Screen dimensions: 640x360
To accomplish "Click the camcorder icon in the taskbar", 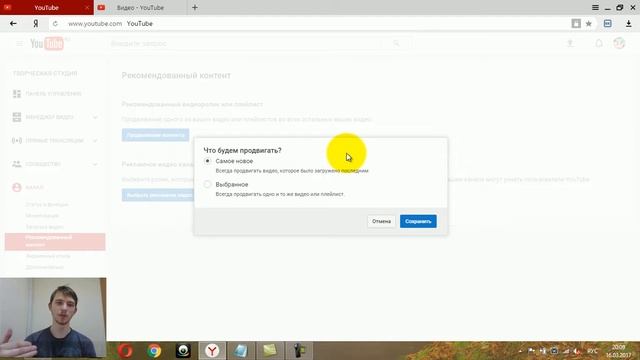I will coord(299,351).
